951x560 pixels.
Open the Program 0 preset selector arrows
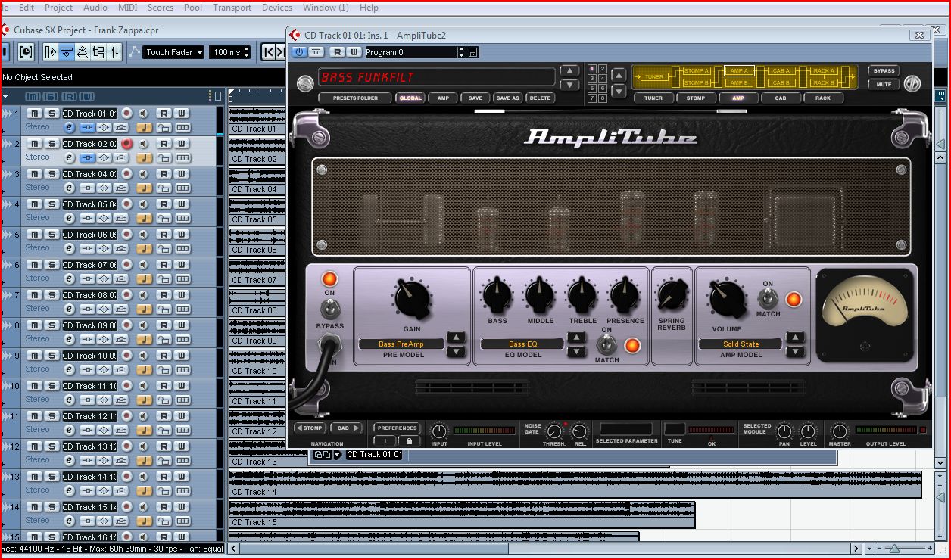click(462, 52)
